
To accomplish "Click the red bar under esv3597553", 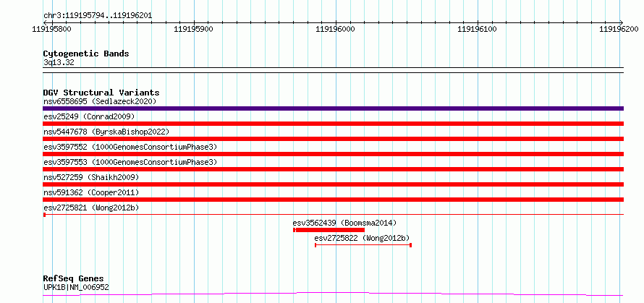I will click(333, 169).
